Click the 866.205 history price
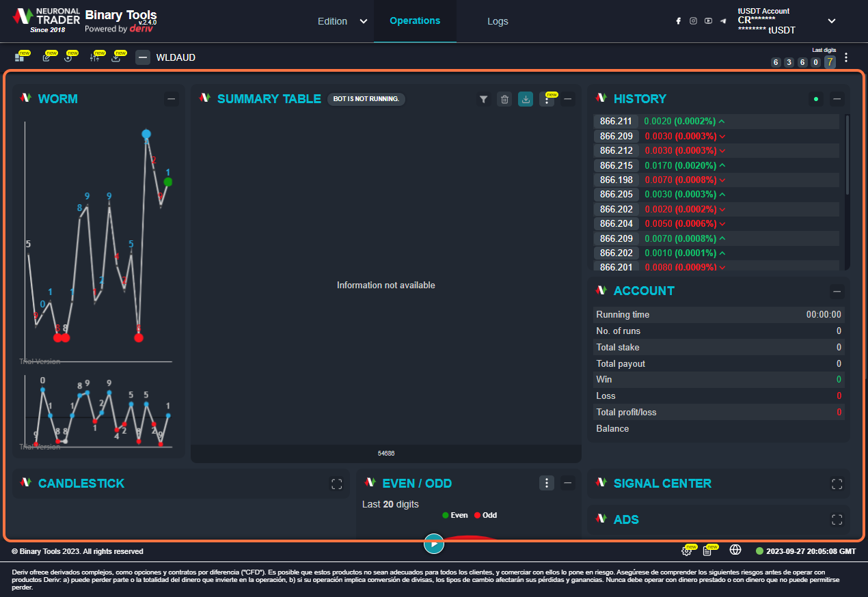The width and height of the screenshot is (868, 597). pyautogui.click(x=616, y=194)
